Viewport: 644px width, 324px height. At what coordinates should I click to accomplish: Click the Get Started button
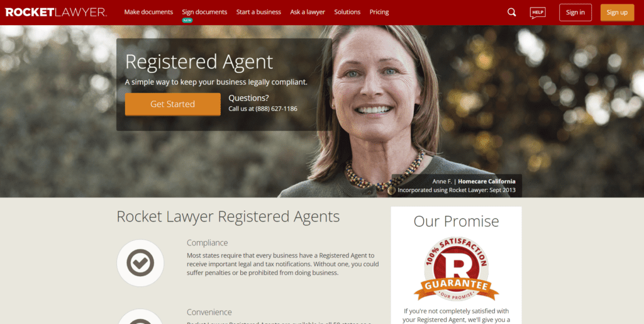click(172, 104)
